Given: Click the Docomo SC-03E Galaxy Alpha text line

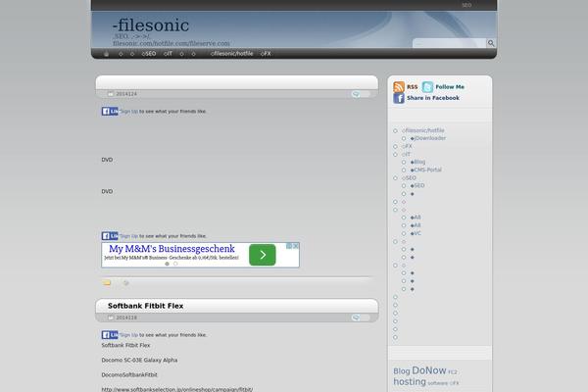Looking at the screenshot, I should pyautogui.click(x=139, y=360).
